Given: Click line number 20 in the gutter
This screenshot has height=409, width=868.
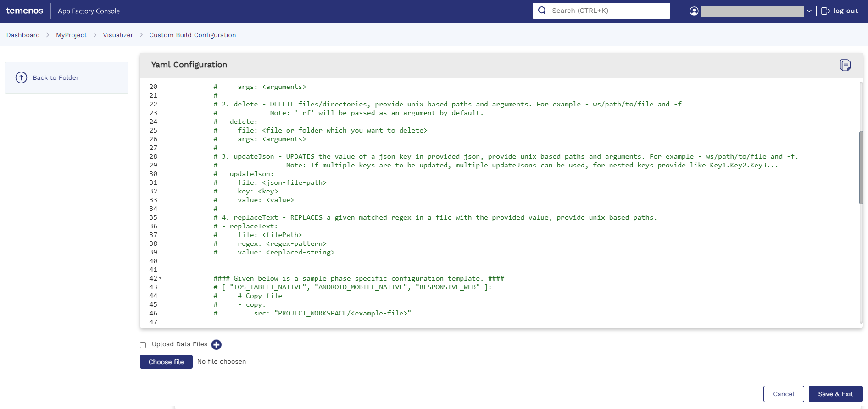Looking at the screenshot, I should 153,87.
